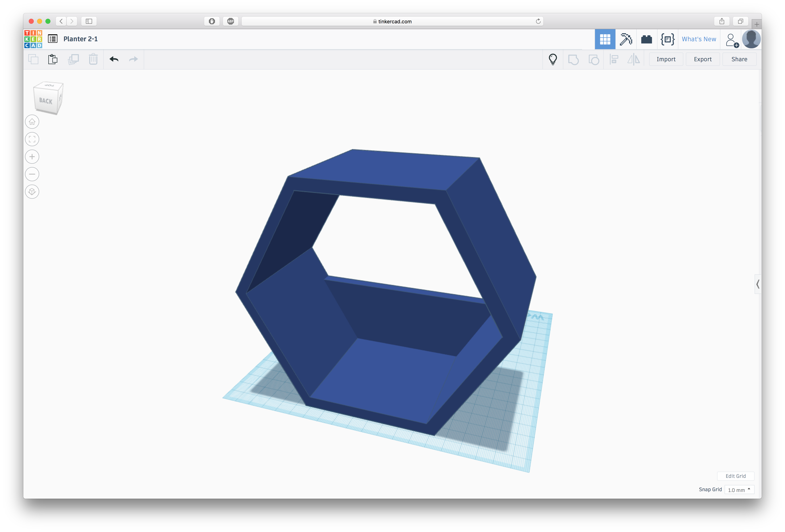
Task: Click the Safari share icon
Action: [721, 21]
